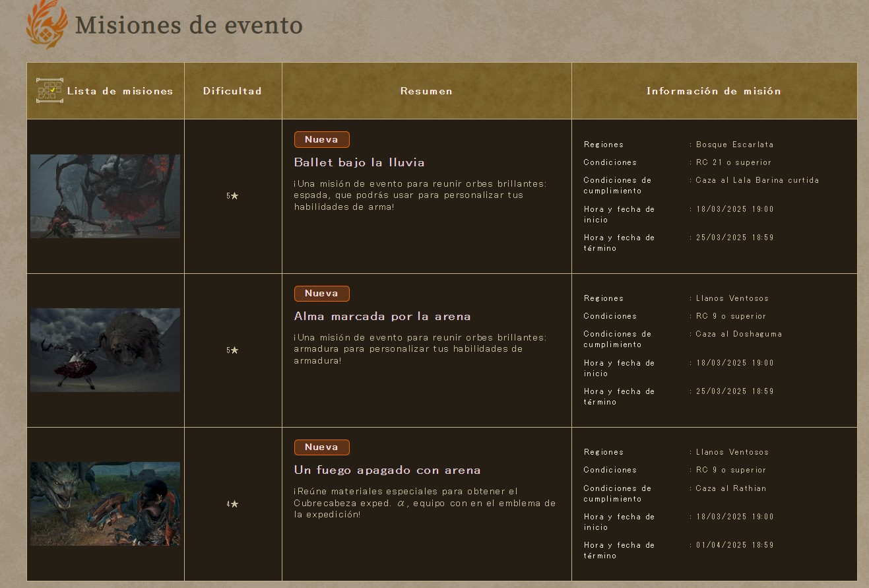Viewport: 869px width, 588px height.
Task: Click Llanos Ventosos in Rathian mission row
Action: click(732, 452)
